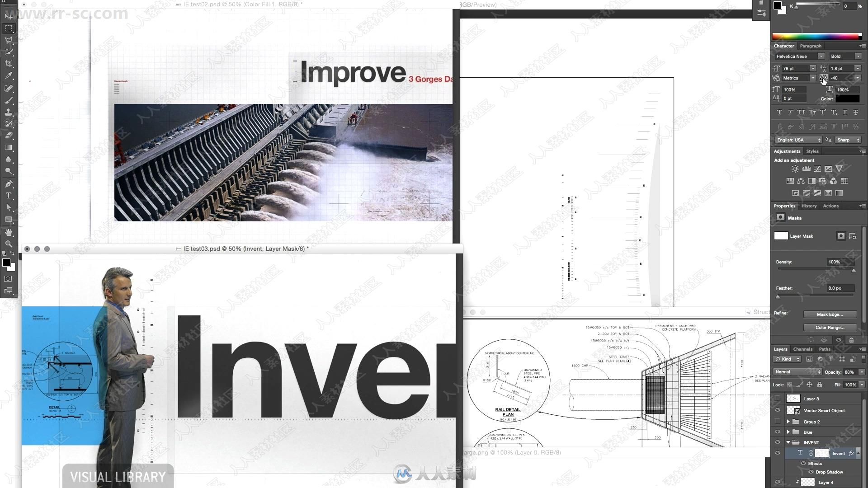Drag the Opacity slider in Layers panel
868x488 pixels.
pos(829,371)
